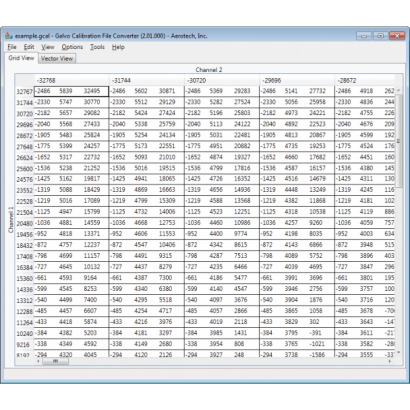Screen dimensions: 410x410
Task: Select column header -28672
Action: [365, 80]
